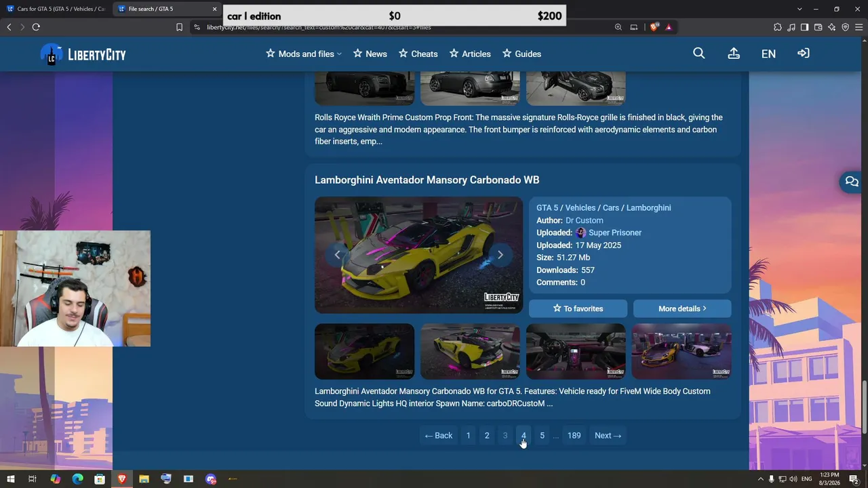The image size is (868, 488).
Task: Expand the Mods and files menu
Action: pos(304,54)
